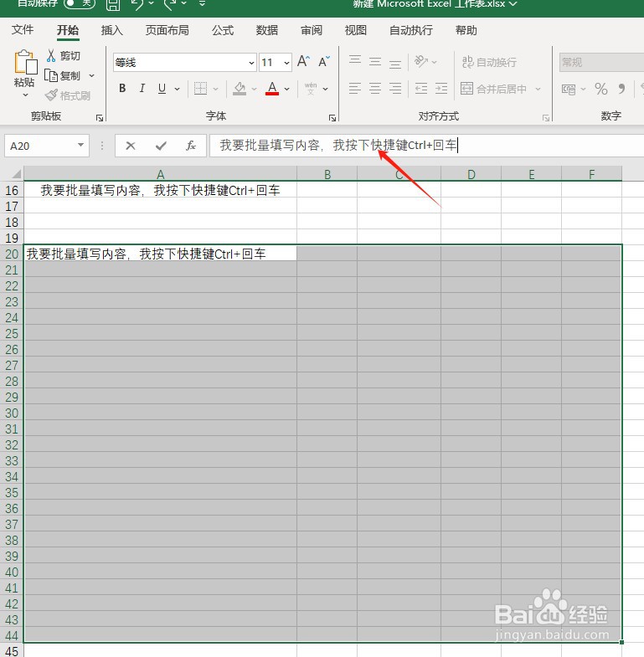Open alignment group dialog launcher
644x657 pixels.
point(546,118)
